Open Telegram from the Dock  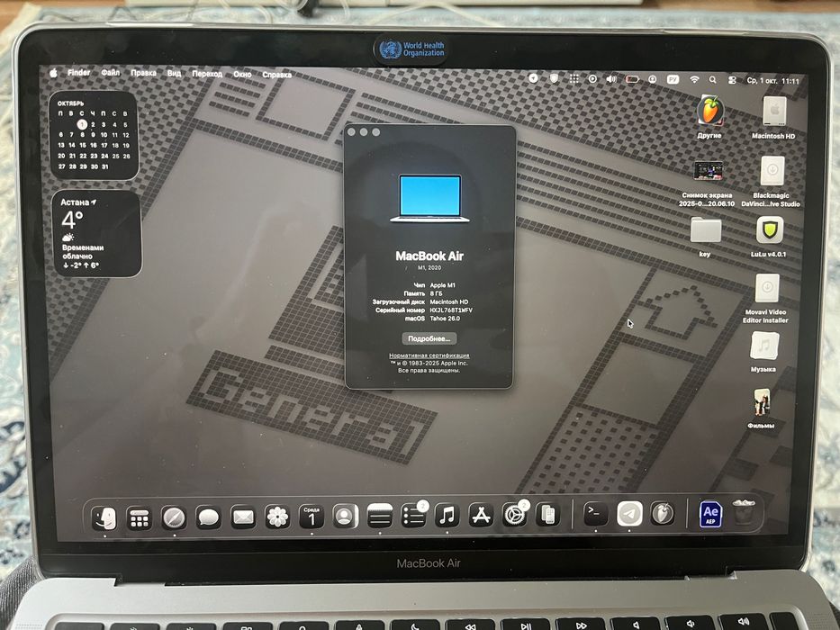629,514
